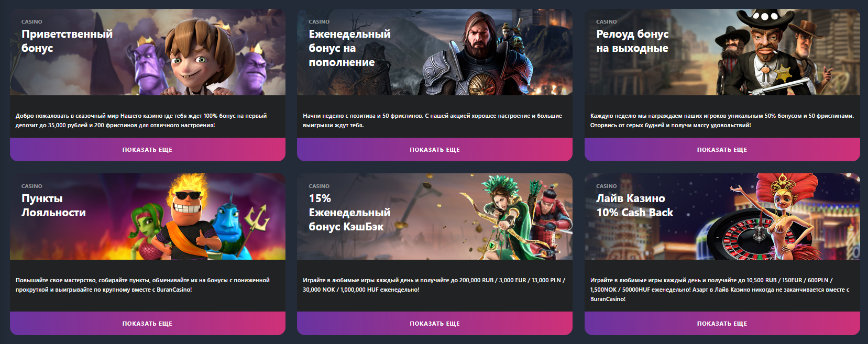Open the Релоуд бонус на выходные cowboy banner
Screen dimensions: 868x344
722,52
